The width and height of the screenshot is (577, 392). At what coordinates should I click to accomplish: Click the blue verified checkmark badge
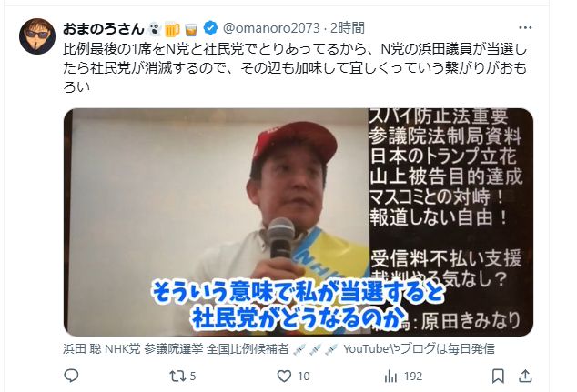[210, 28]
